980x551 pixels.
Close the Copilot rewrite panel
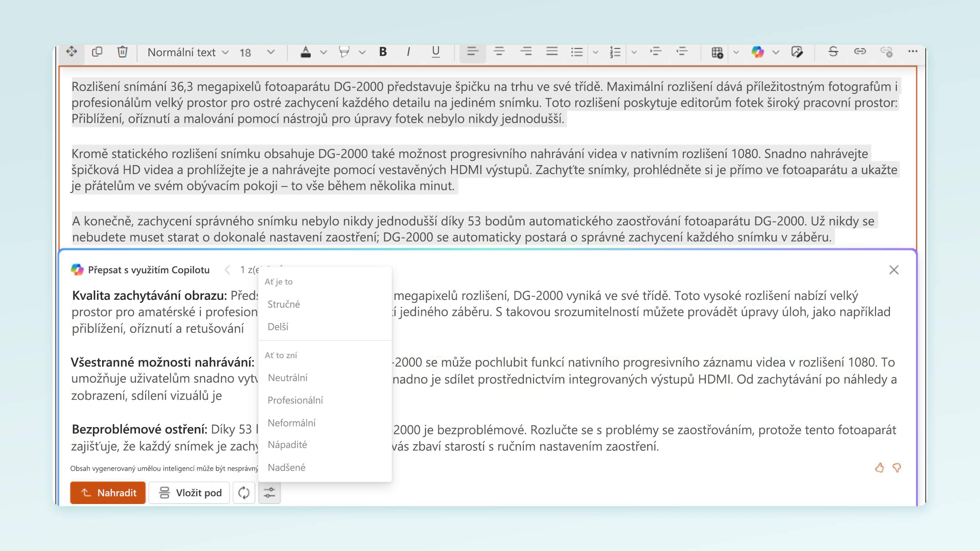894,270
